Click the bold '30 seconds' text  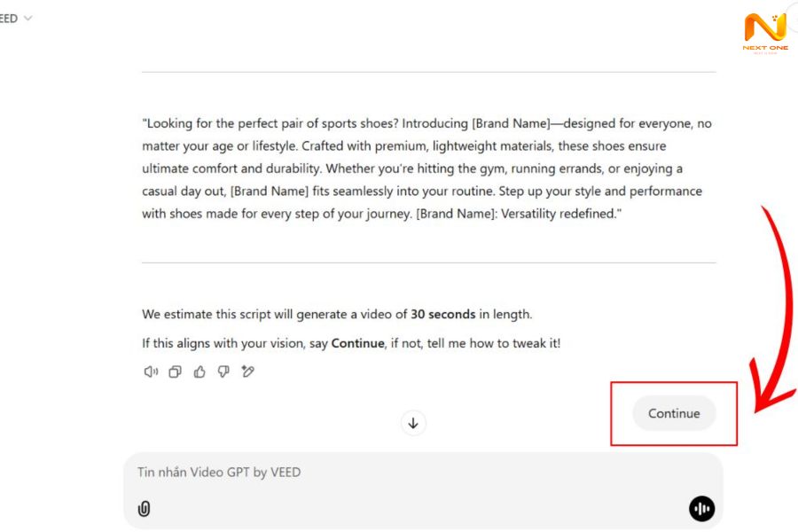click(x=442, y=315)
